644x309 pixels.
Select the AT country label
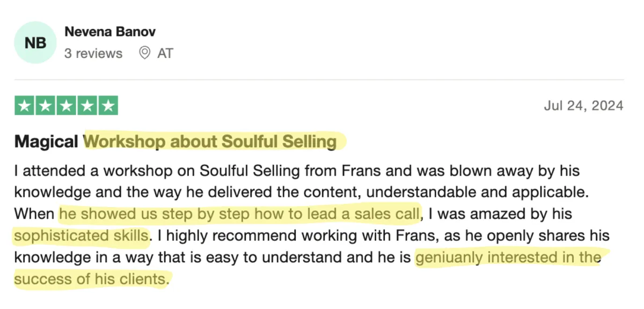(165, 54)
